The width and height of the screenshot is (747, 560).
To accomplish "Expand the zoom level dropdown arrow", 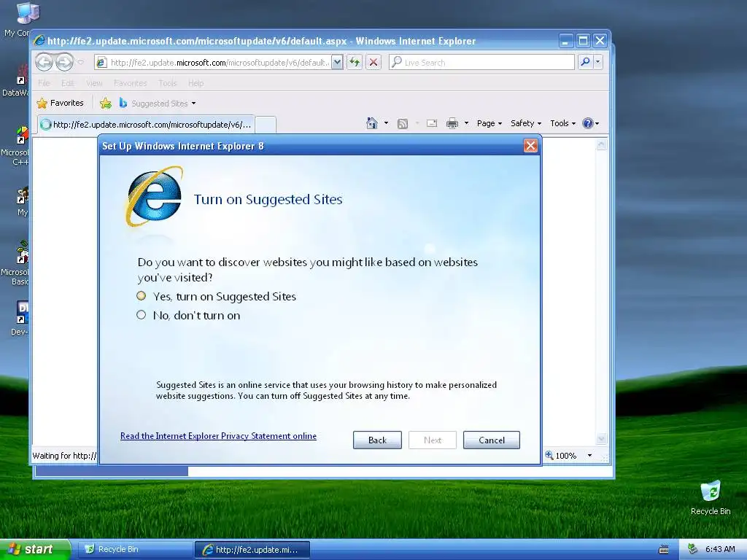I will coord(589,455).
